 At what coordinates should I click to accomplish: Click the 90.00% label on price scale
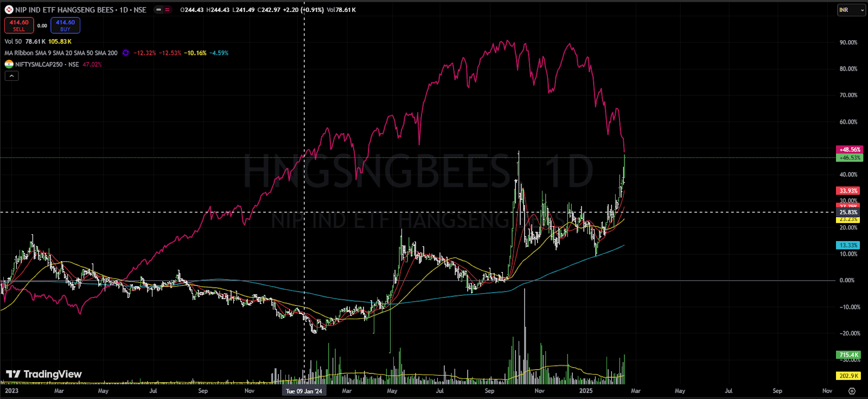tap(848, 42)
